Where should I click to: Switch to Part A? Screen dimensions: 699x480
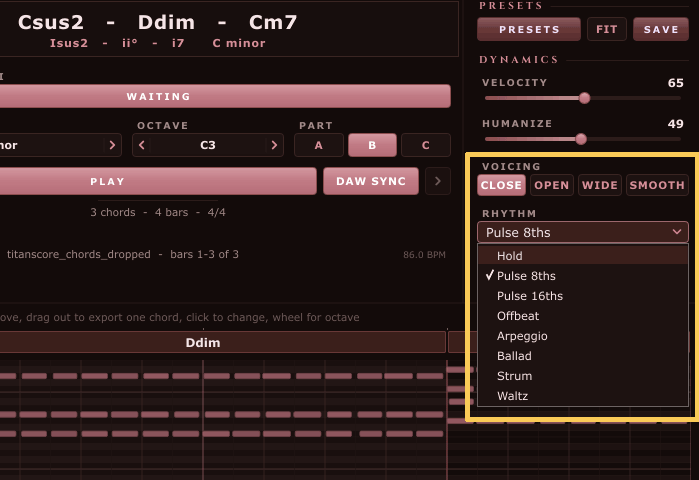[319, 145]
